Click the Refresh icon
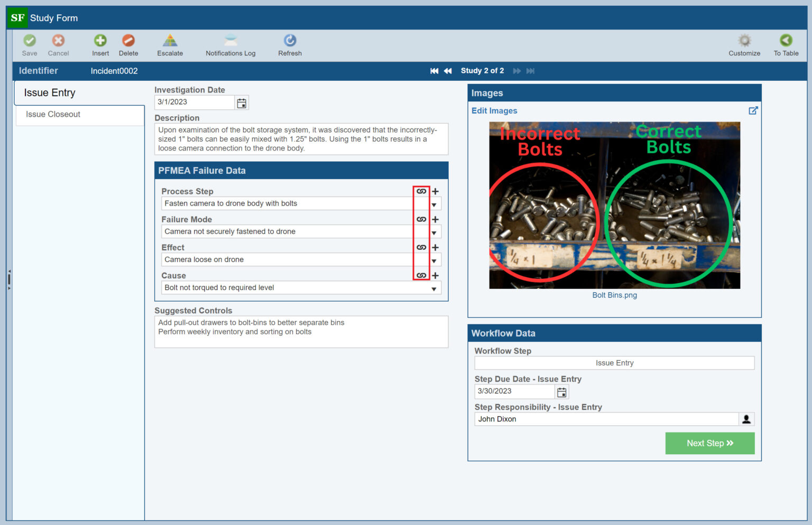The height and width of the screenshot is (525, 812). pyautogui.click(x=290, y=41)
